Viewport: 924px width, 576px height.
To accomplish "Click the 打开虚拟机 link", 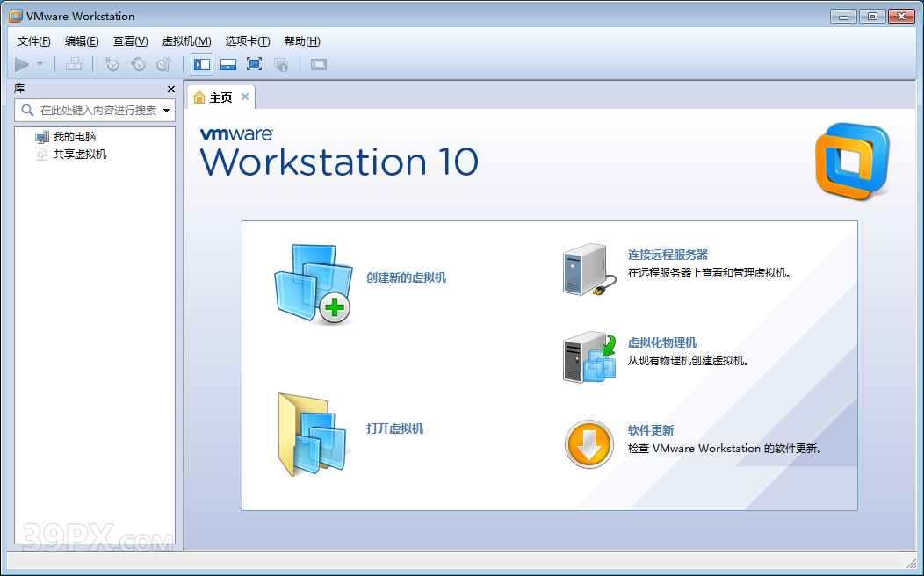I will coord(395,428).
